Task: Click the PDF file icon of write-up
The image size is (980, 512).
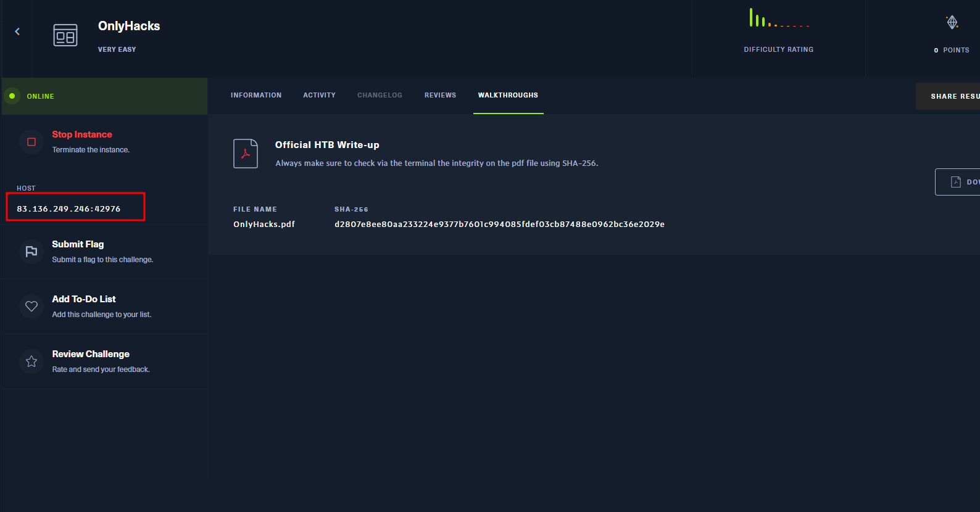Action: click(x=246, y=154)
